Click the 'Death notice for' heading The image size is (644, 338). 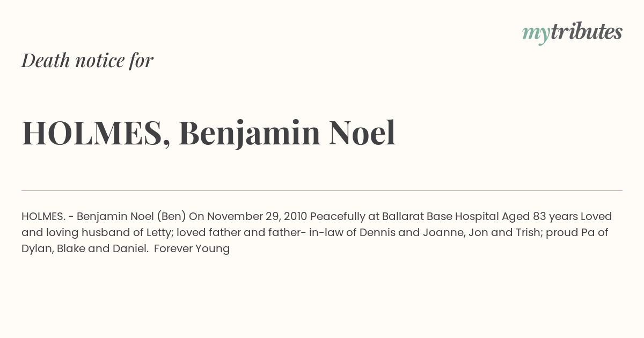tap(87, 61)
